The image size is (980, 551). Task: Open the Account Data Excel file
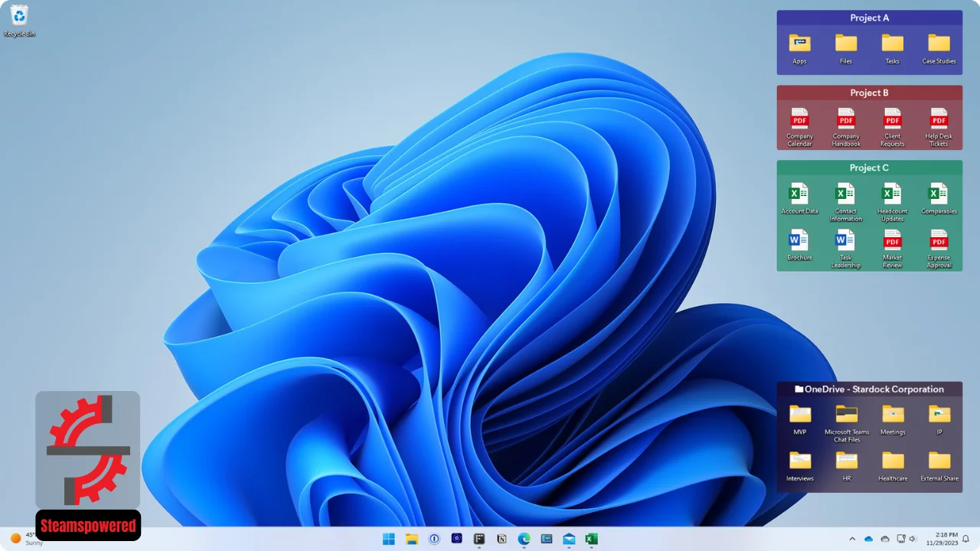[x=799, y=198]
